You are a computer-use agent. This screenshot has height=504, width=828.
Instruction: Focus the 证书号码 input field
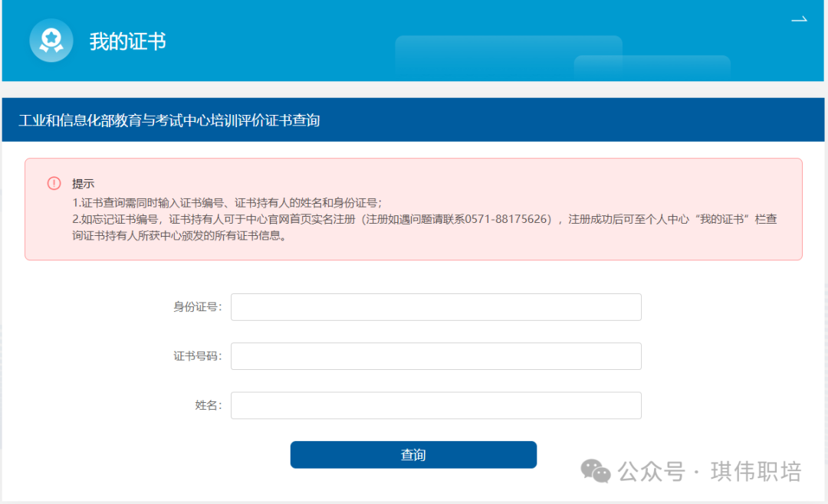[x=436, y=356]
